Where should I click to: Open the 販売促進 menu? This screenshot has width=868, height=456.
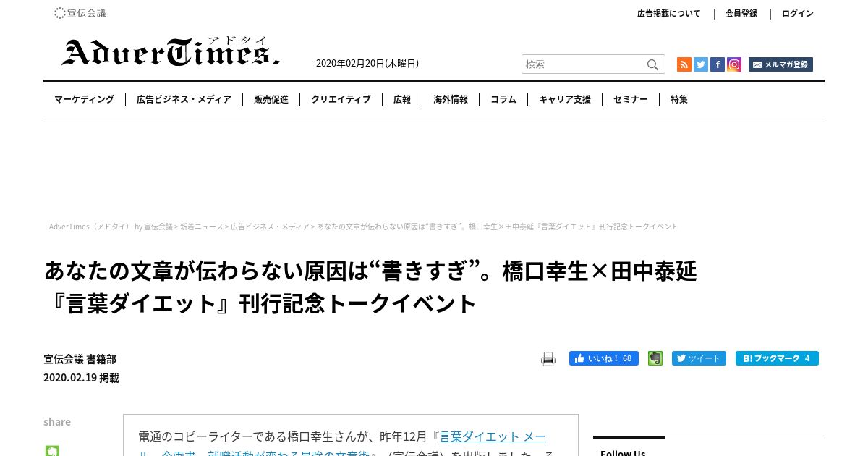271,99
